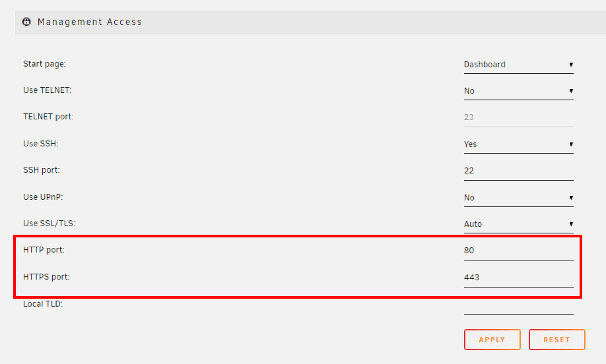The height and width of the screenshot is (364, 606).
Task: Click the Management Access section header
Action: click(310, 22)
